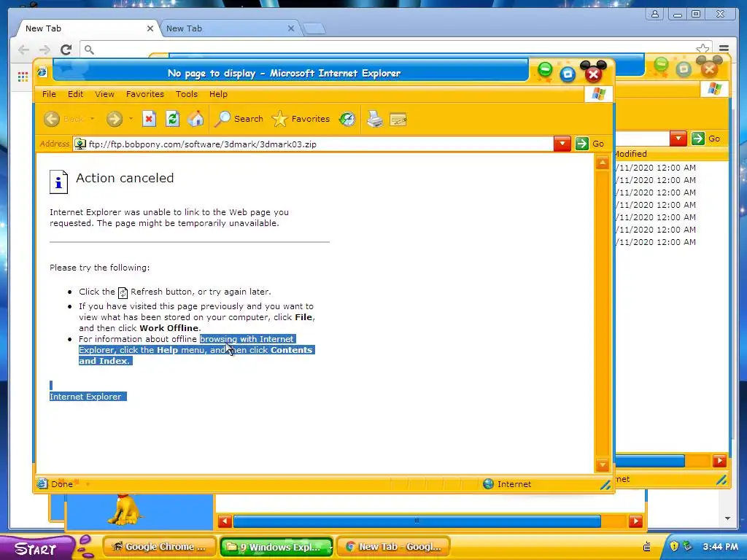Open the Search pane in Internet Explorer
The image size is (747, 560).
tap(239, 119)
